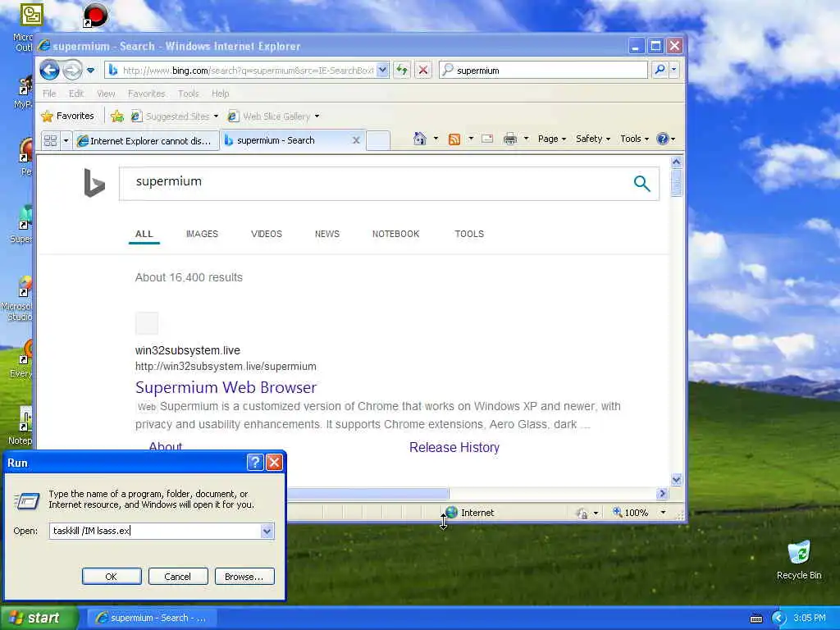Go back with the IE Back arrow
The height and width of the screenshot is (630, 840).
pos(50,70)
